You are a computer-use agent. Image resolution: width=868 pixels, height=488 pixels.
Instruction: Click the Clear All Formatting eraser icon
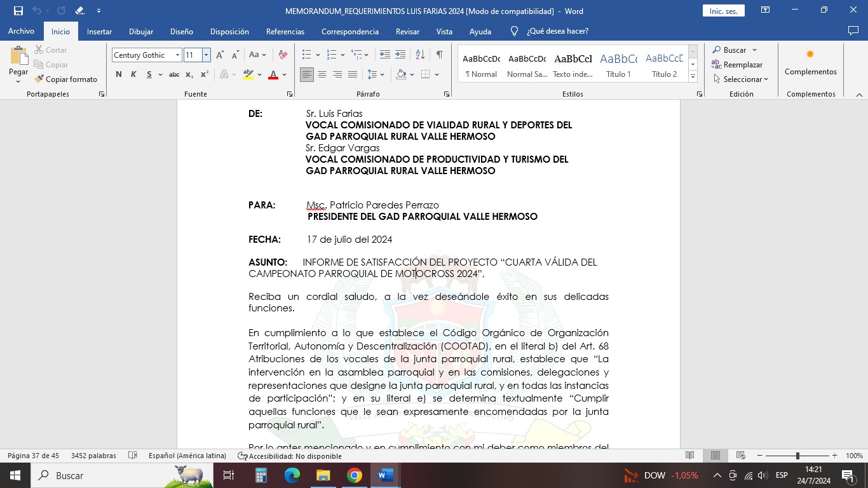click(x=283, y=55)
